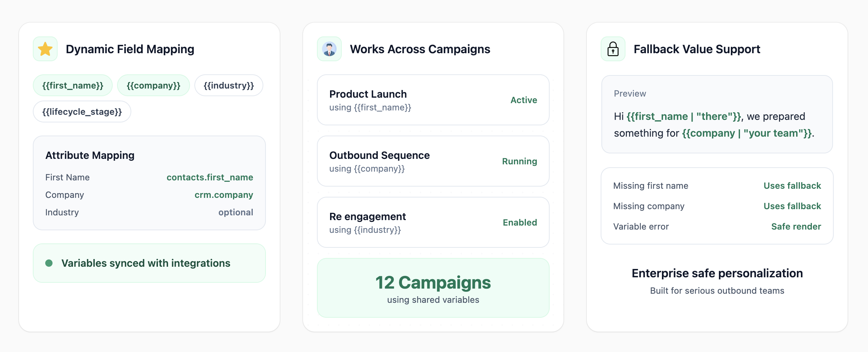
Task: Click the crm.company mapping value
Action: (x=224, y=195)
